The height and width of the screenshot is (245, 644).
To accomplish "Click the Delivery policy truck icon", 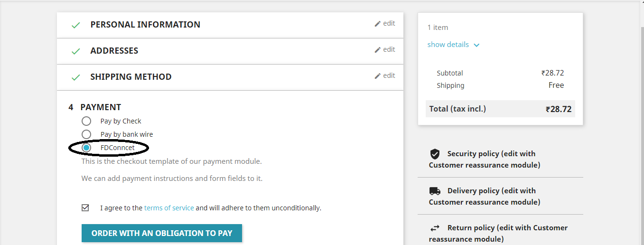I will pyautogui.click(x=435, y=191).
